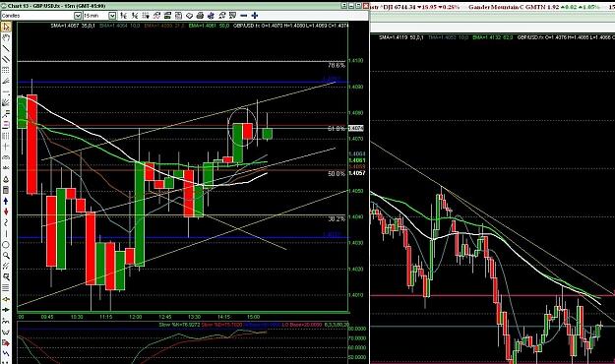Click the red indicator chart toolbar icon
The width and height of the screenshot is (615, 364).
[x=156, y=16]
